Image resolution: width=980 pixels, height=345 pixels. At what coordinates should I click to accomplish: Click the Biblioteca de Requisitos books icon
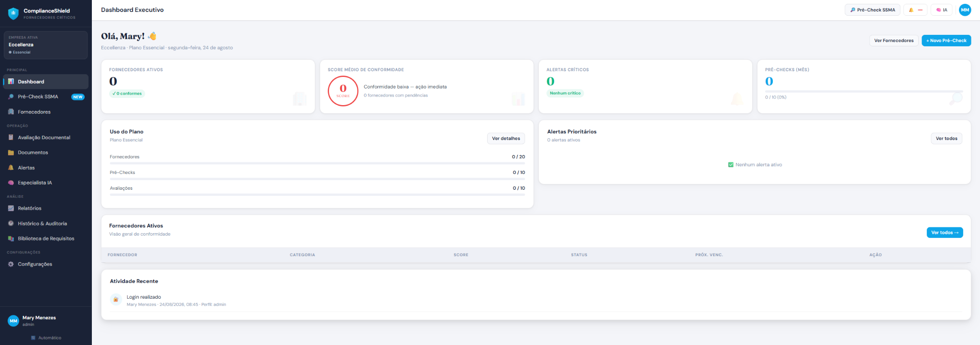[x=11, y=238]
